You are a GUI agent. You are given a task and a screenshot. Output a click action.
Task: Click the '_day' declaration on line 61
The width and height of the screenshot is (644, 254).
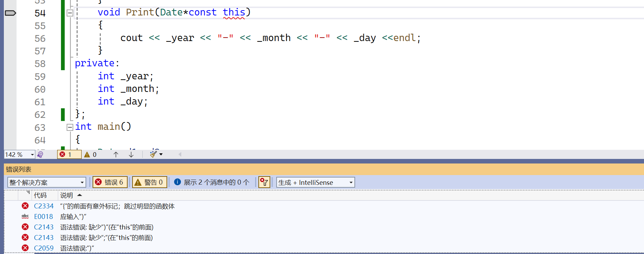pyautogui.click(x=132, y=101)
